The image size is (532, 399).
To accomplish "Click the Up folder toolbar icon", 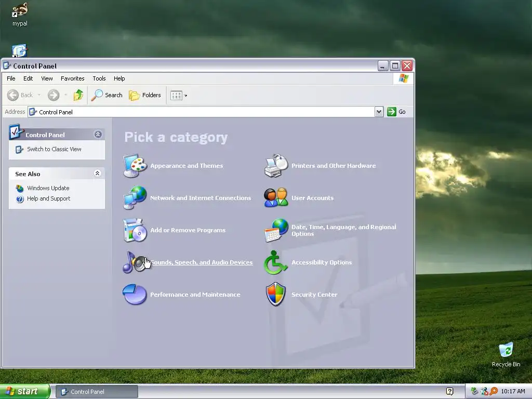I will pos(78,95).
